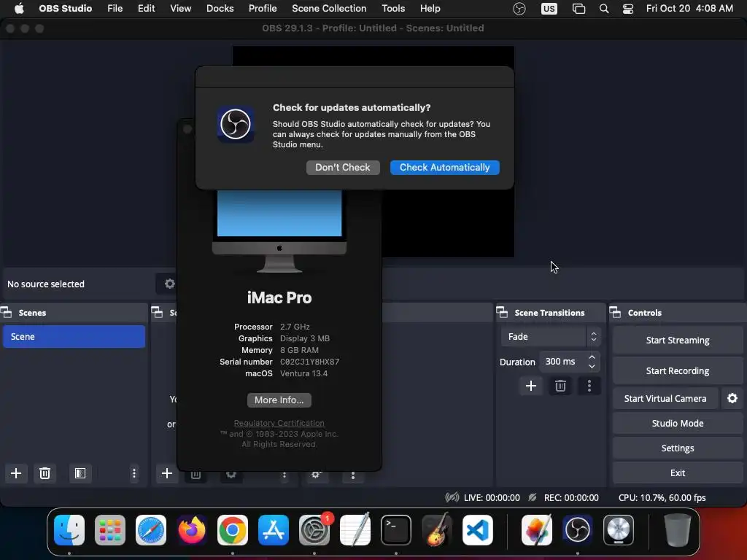Open scene transition options menu
Viewport: 747px width, 560px height.
coord(589,386)
